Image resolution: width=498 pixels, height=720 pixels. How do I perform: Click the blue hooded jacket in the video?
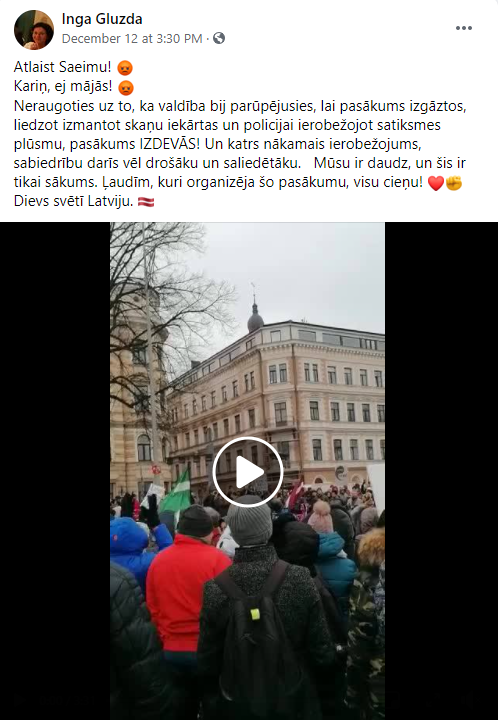(x=137, y=546)
